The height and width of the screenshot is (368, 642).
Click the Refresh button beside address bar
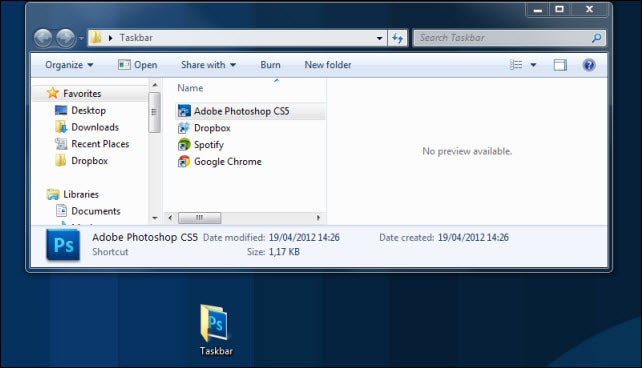tap(397, 38)
